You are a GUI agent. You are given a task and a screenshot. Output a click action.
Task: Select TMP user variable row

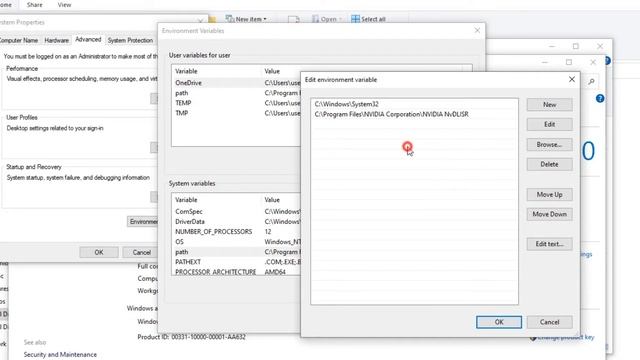coord(236,113)
